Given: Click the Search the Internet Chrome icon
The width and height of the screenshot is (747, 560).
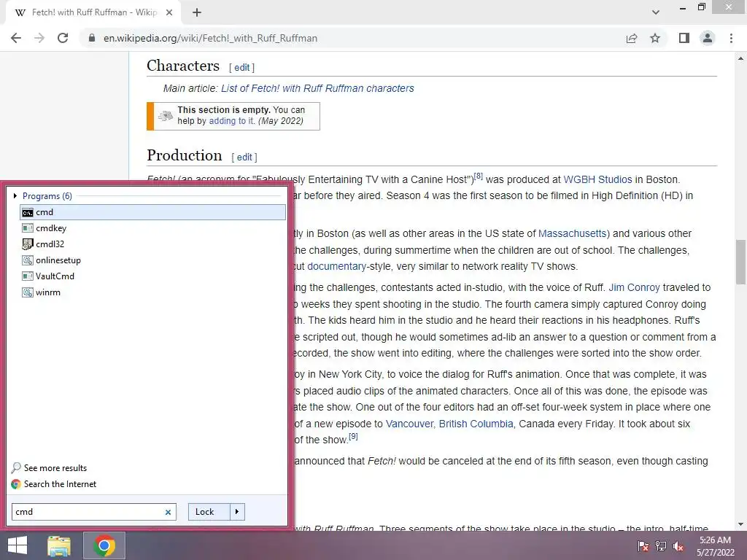Looking at the screenshot, I should pyautogui.click(x=16, y=484).
